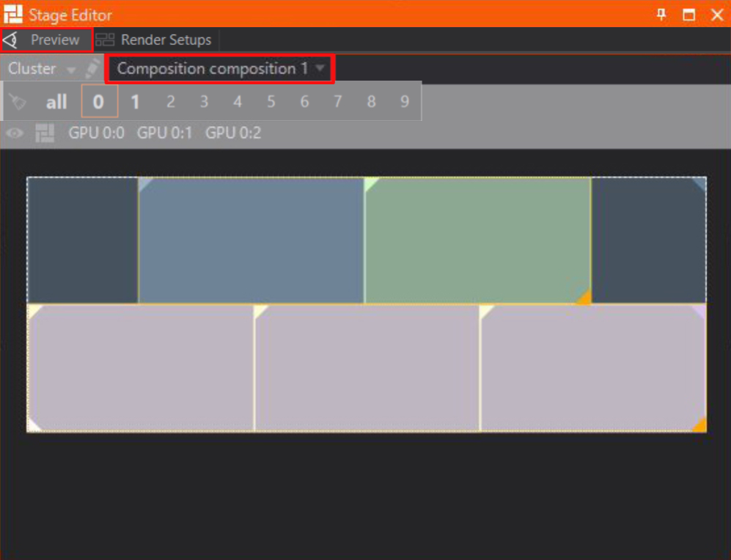Toggle GPU 0:2 output
Viewport: 731px width, 560px height.
point(232,133)
